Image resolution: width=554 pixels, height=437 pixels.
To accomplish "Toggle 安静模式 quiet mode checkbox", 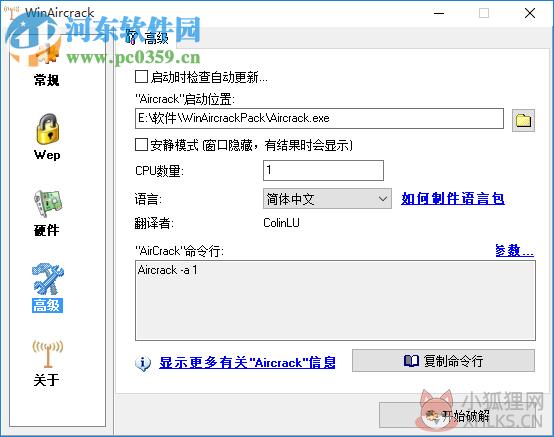I will 141,145.
